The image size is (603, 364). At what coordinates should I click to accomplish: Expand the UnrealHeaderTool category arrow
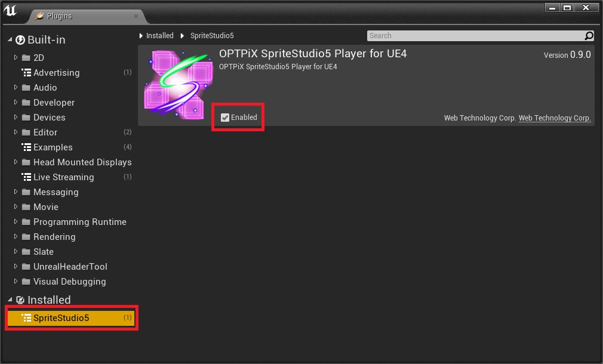[16, 266]
